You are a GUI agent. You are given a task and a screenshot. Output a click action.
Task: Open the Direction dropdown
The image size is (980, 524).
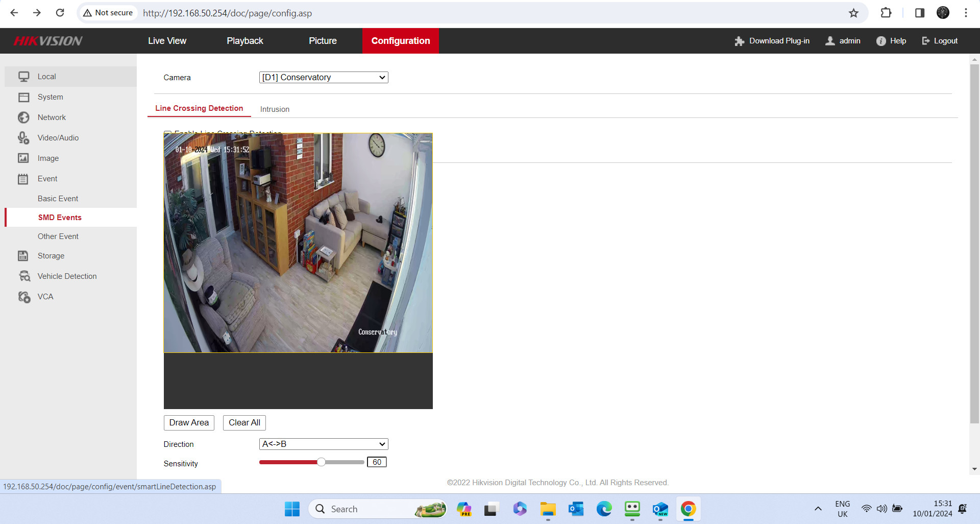point(323,444)
